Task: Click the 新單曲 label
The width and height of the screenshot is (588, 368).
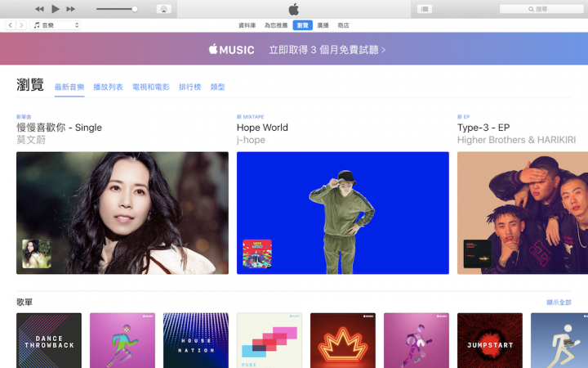Action: tap(24, 117)
